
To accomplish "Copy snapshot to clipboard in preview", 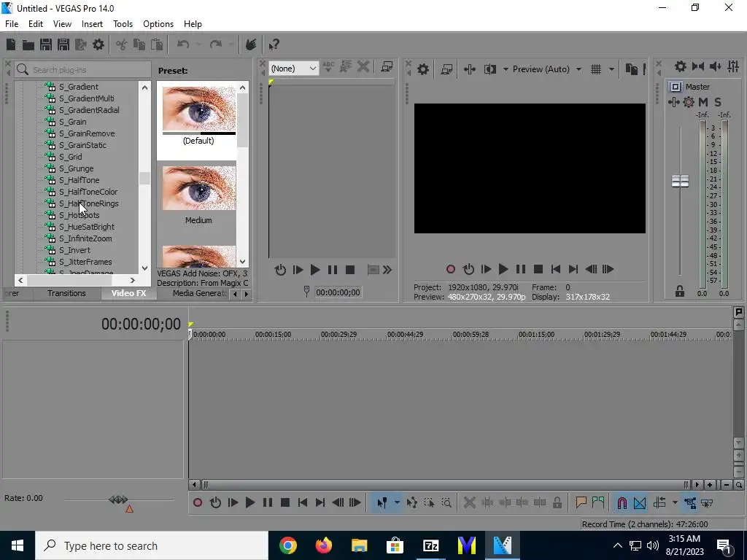I will click(x=631, y=69).
